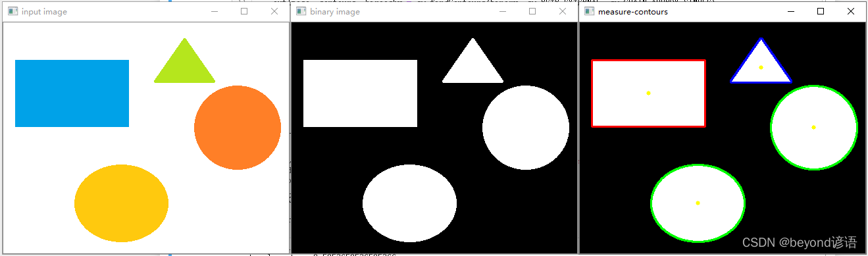This screenshot has width=868, height=256.
Task: Click the blue-outlined triangle's yellow center dot
Action: coord(761,67)
